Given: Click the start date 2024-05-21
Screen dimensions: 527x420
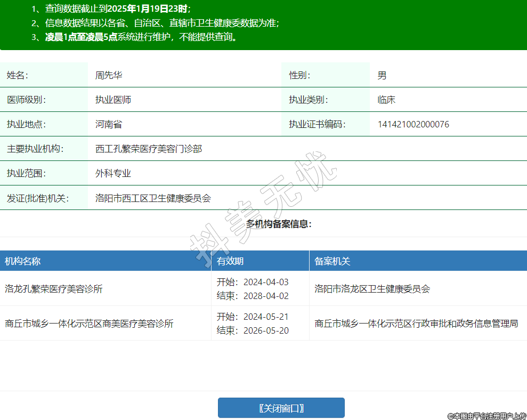Looking at the screenshot, I should click(266, 317).
